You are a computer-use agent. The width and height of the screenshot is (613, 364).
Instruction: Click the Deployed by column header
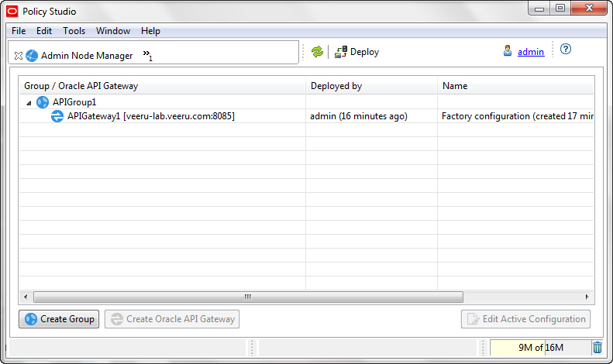click(371, 86)
